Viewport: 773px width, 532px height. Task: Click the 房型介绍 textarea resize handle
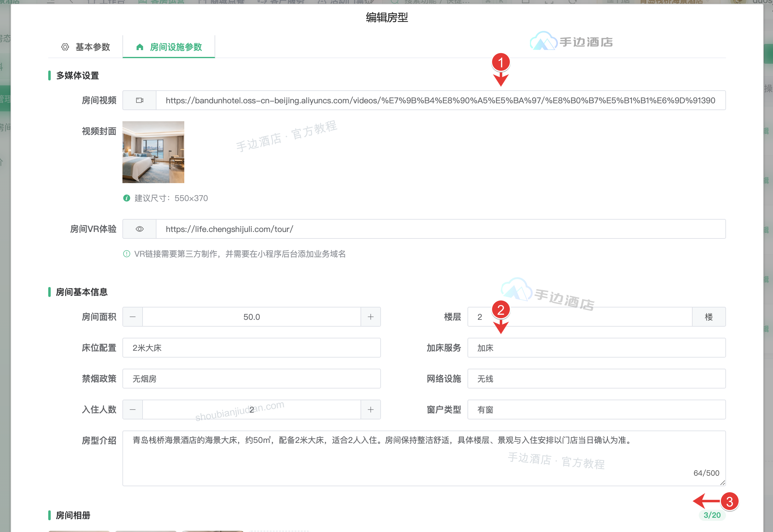[x=722, y=483]
